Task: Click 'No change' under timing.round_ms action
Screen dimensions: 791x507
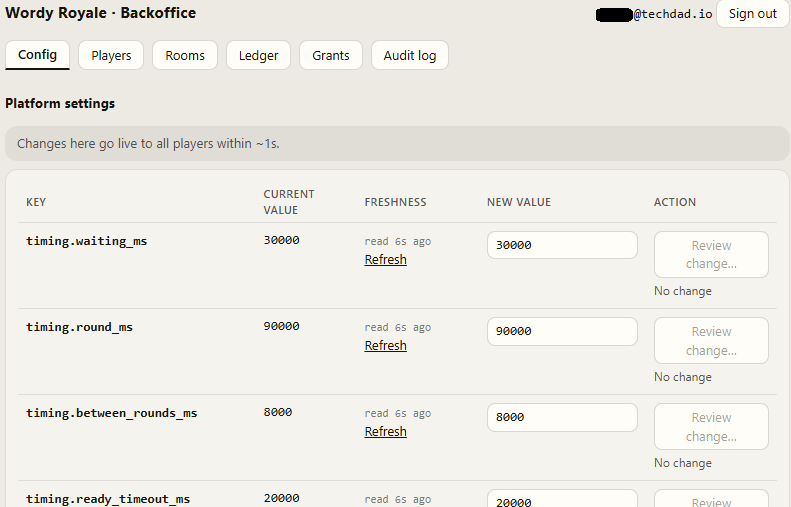Action: pyautogui.click(x=683, y=377)
